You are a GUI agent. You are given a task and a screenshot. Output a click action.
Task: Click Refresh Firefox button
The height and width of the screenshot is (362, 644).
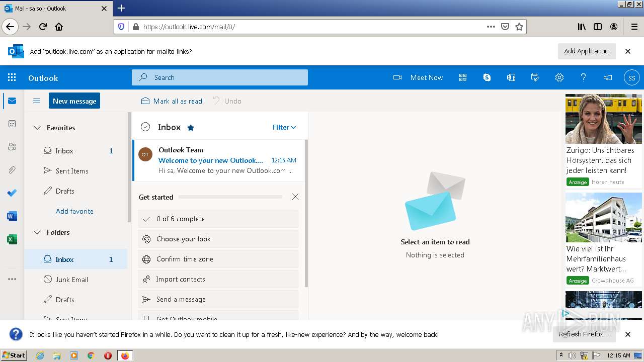584,334
